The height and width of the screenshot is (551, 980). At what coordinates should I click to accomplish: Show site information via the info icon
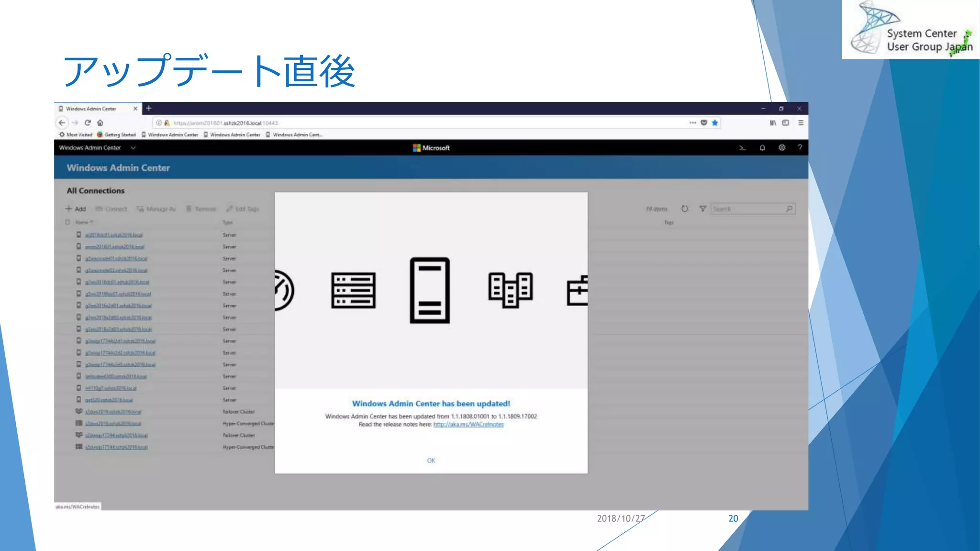pos(159,123)
